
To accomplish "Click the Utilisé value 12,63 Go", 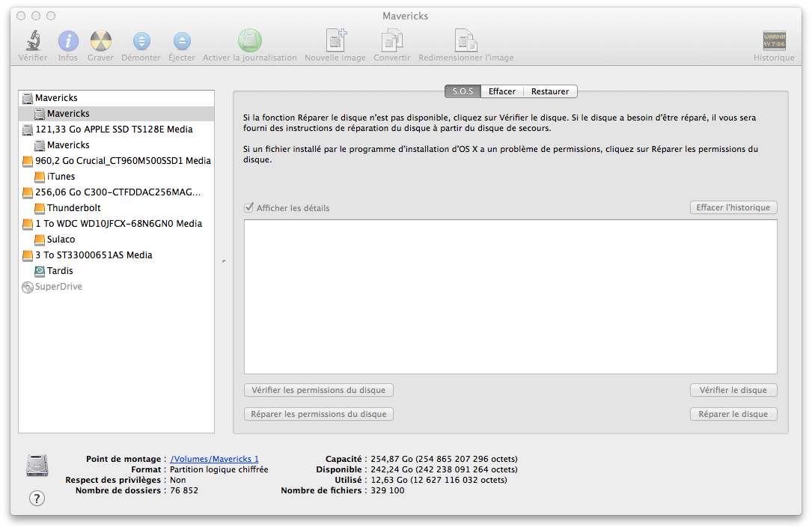I will tap(439, 480).
